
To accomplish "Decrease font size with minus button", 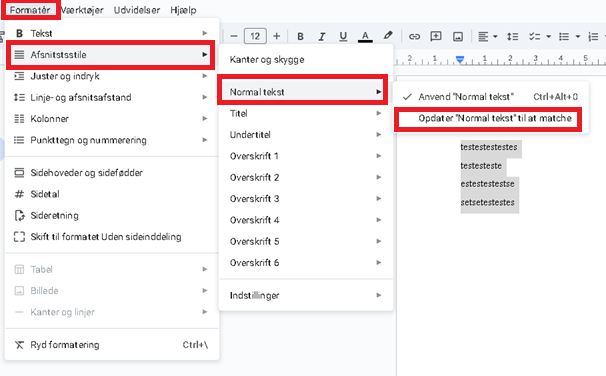I will [x=234, y=36].
